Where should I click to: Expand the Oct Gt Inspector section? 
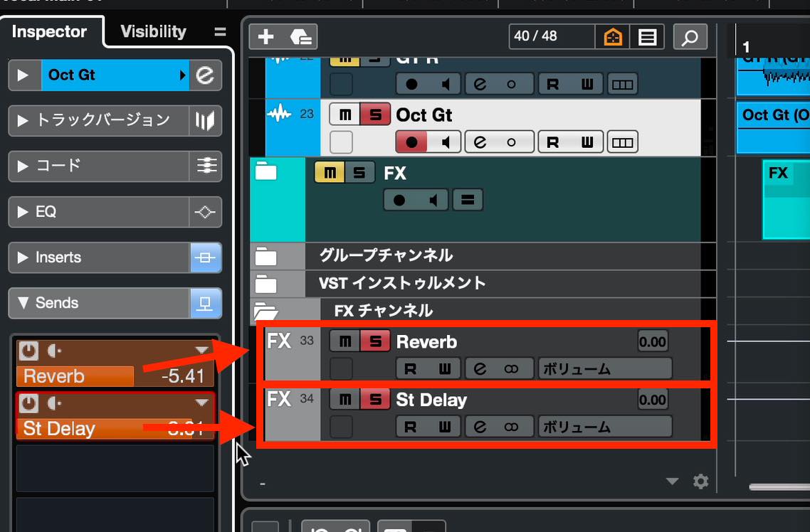click(x=23, y=75)
